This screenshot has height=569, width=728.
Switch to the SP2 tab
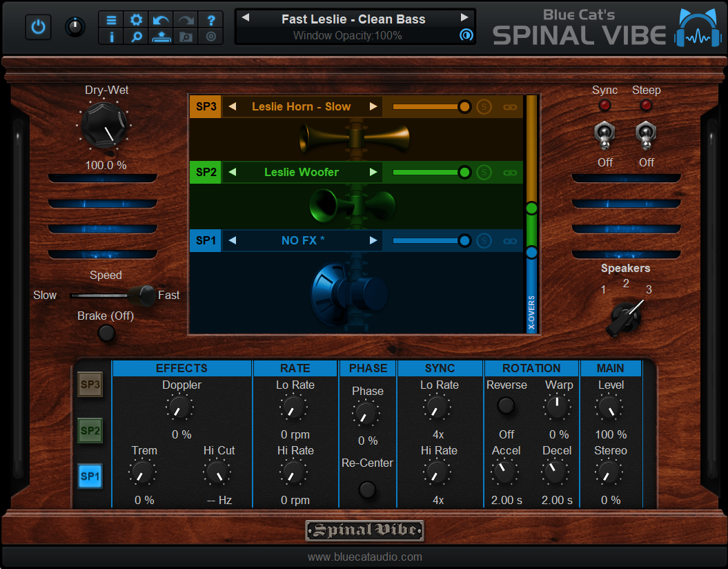tap(90, 430)
